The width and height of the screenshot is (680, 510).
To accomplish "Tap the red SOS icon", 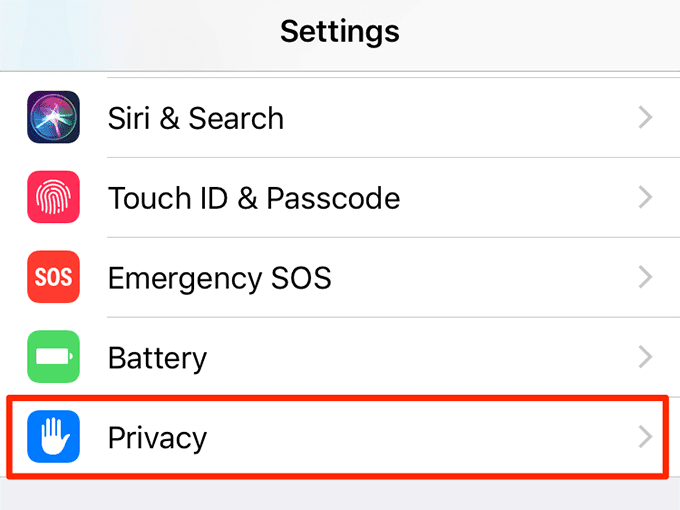I will click(x=52, y=277).
